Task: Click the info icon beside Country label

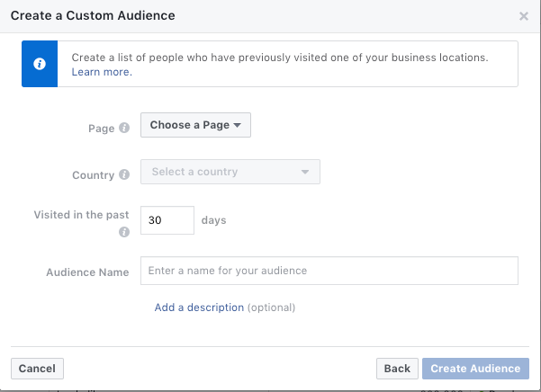Action: coord(124,174)
